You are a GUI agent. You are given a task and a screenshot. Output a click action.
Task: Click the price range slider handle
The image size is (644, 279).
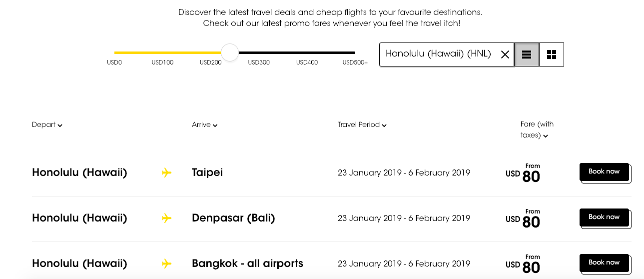coord(230,52)
